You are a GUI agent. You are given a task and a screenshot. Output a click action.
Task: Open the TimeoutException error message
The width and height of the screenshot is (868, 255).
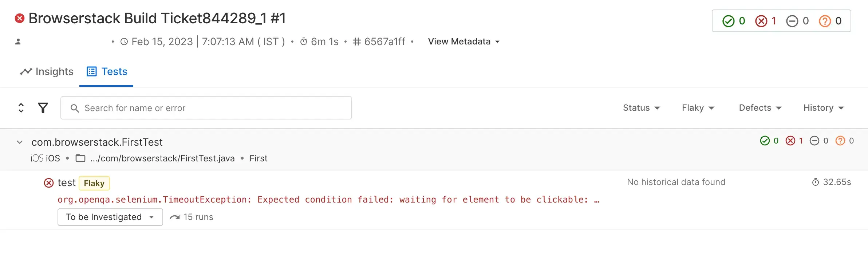click(328, 200)
